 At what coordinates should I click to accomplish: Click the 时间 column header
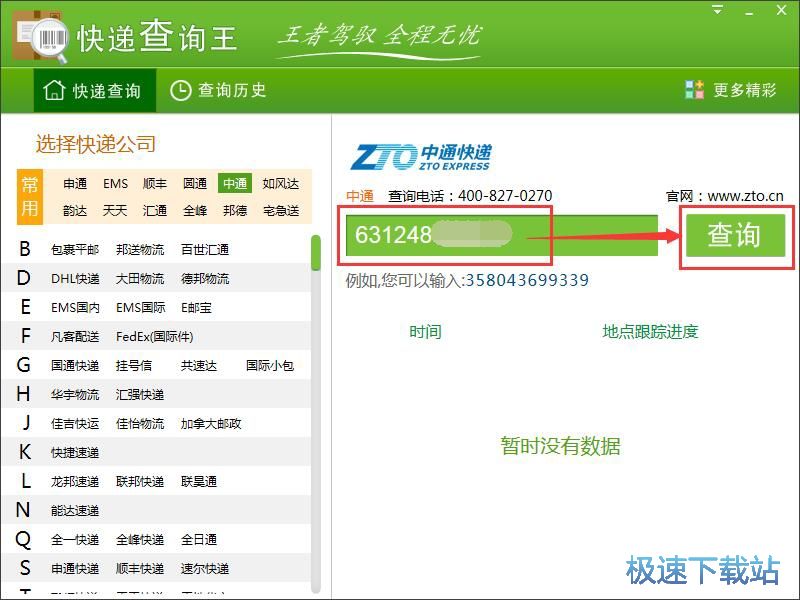425,332
